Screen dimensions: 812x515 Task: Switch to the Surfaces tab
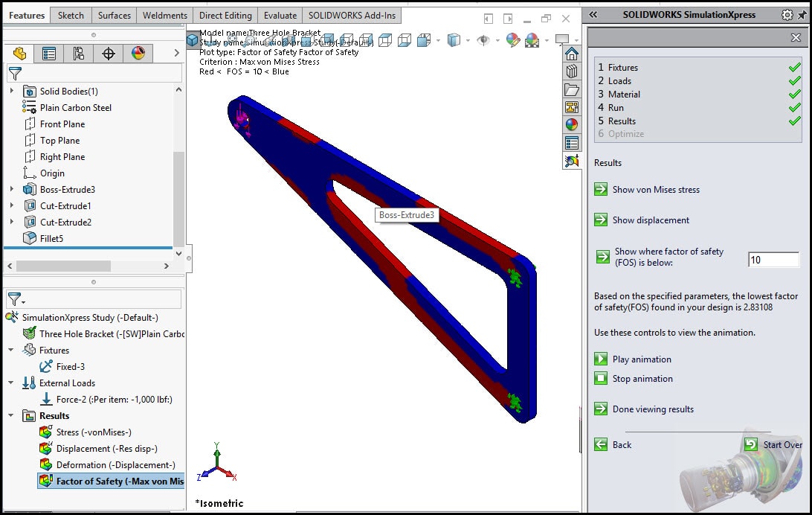coord(115,16)
